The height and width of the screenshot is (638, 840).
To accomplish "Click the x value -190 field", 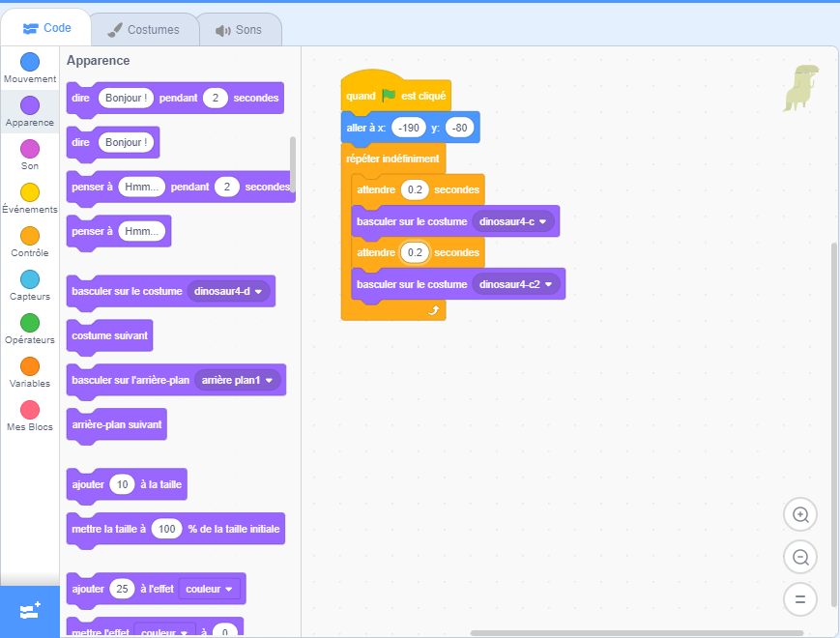I will 409,128.
